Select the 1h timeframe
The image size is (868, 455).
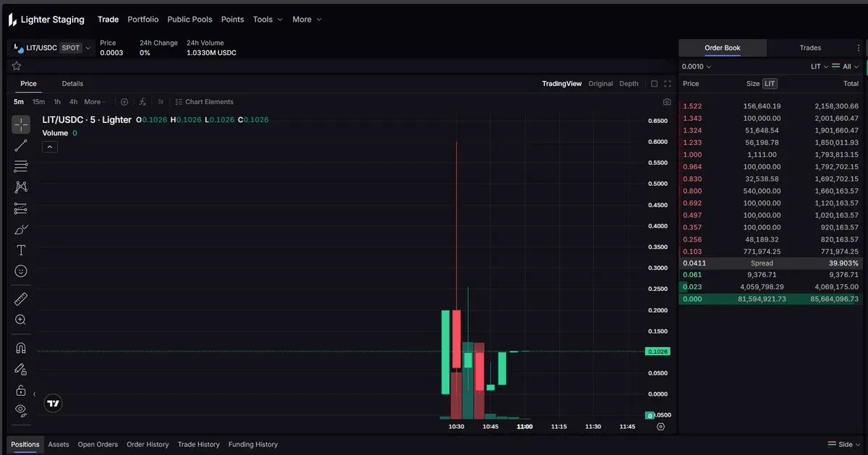coord(57,102)
